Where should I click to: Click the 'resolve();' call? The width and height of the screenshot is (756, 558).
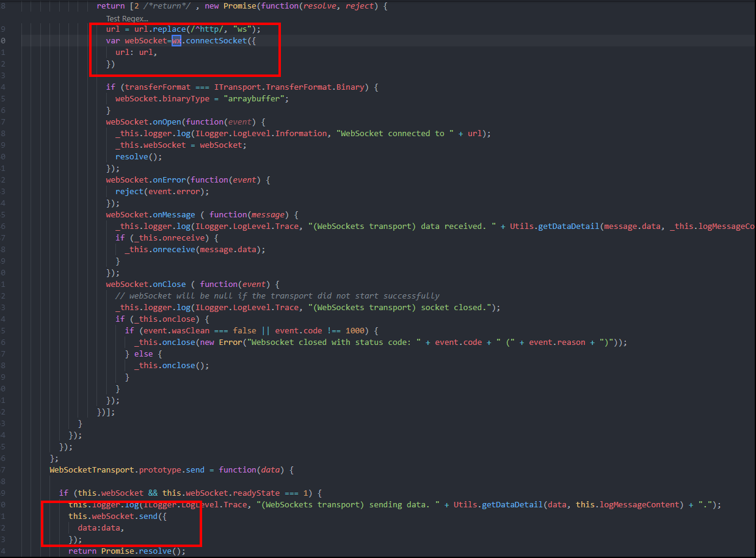pyautogui.click(x=139, y=156)
